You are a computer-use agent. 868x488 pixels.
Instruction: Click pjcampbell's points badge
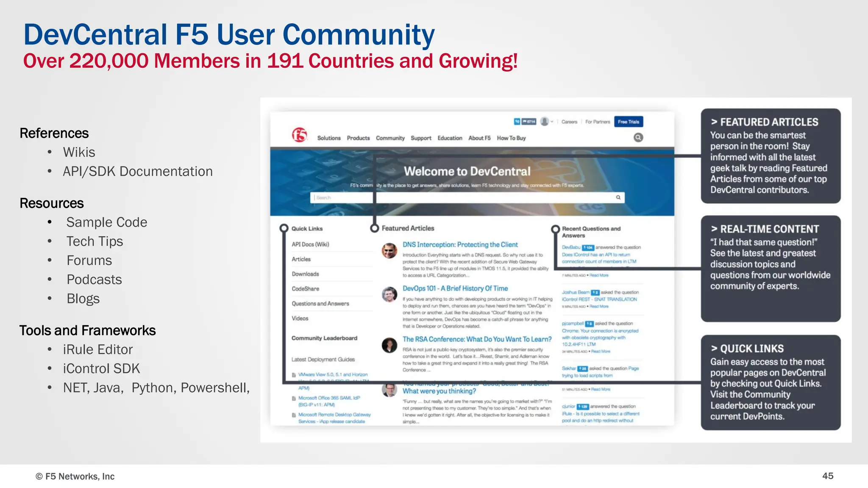[x=589, y=324]
